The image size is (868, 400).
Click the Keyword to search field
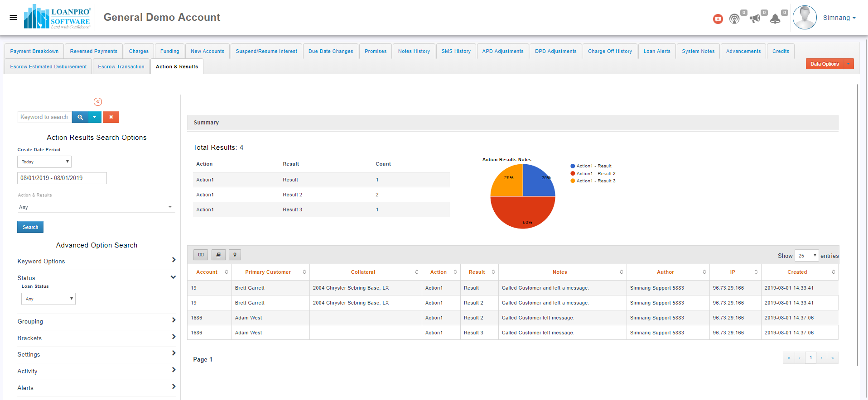coord(44,117)
